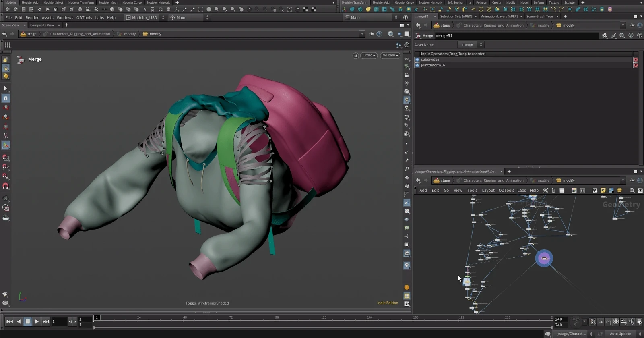Toggle the viewport camera lock icon
The height and width of the screenshot is (338, 644).
(x=355, y=56)
